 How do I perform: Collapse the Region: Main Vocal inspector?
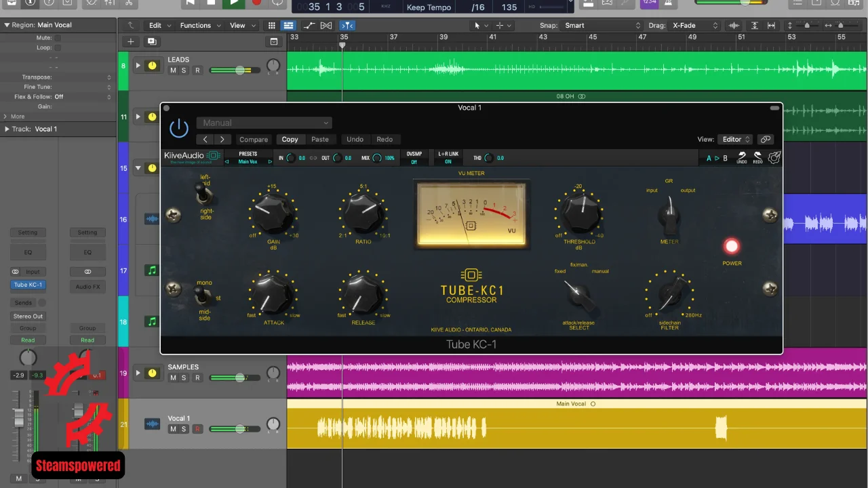tap(7, 25)
